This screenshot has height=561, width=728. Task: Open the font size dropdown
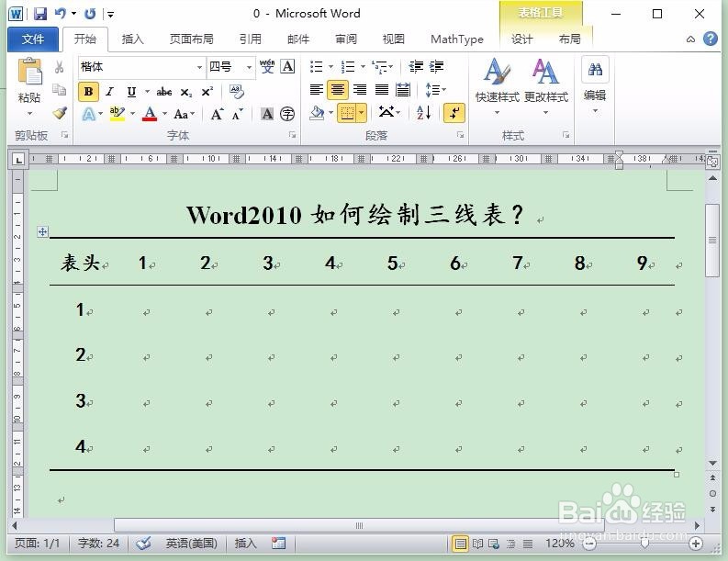(x=249, y=67)
